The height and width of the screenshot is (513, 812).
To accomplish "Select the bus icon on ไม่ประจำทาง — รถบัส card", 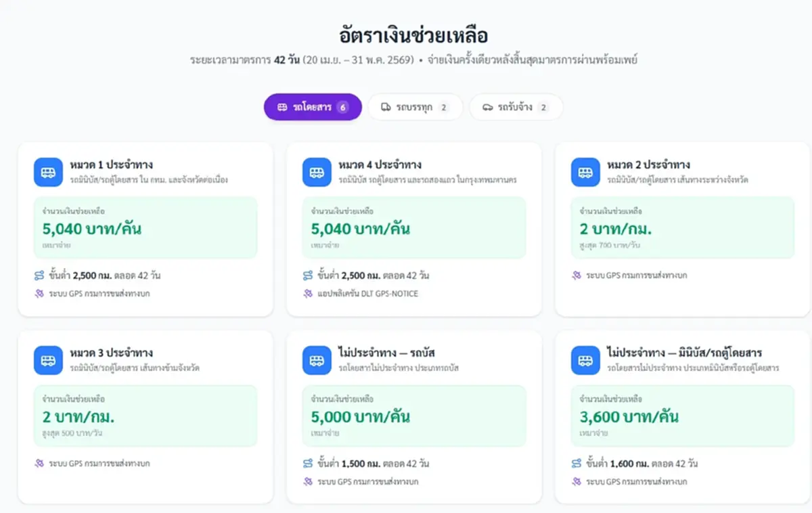I will (315, 359).
